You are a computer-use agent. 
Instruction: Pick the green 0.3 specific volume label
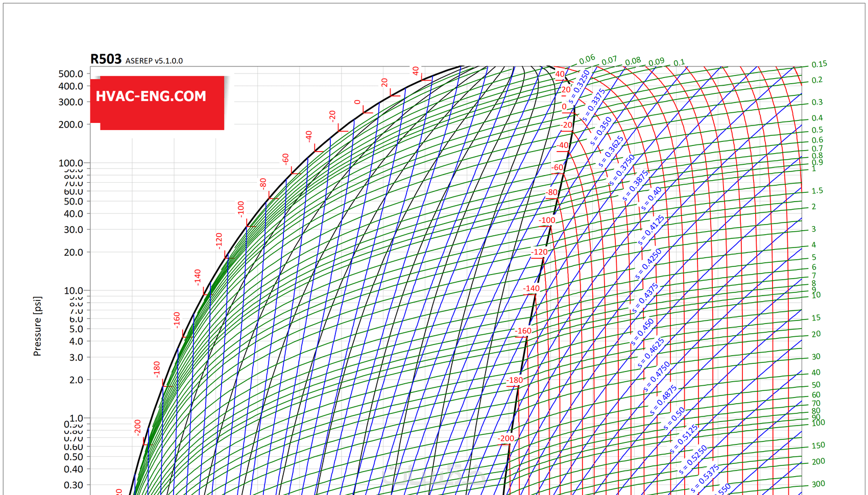click(817, 102)
